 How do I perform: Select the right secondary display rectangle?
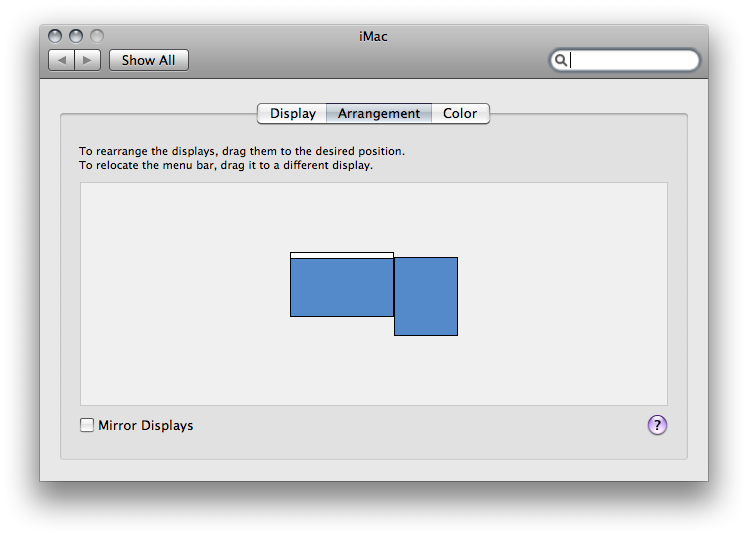point(426,296)
